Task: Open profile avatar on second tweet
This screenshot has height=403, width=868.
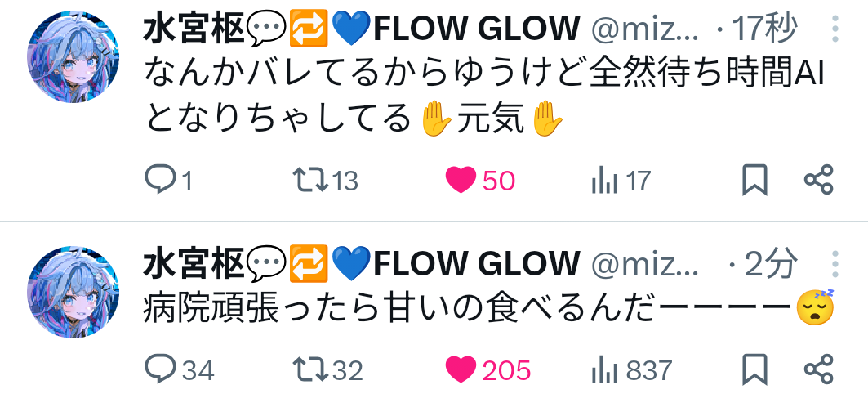Action: (73, 292)
